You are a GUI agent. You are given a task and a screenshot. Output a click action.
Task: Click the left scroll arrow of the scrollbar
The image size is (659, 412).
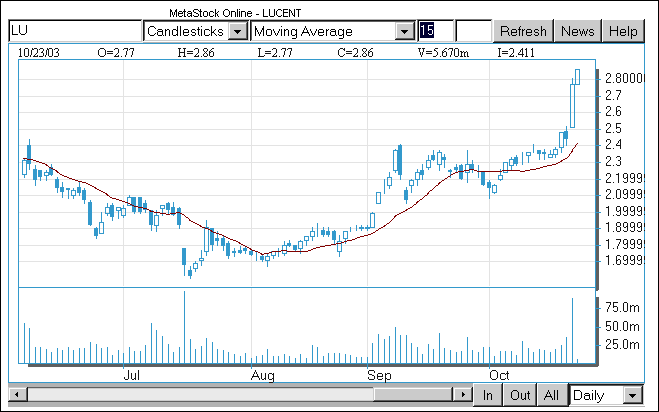click(x=17, y=395)
